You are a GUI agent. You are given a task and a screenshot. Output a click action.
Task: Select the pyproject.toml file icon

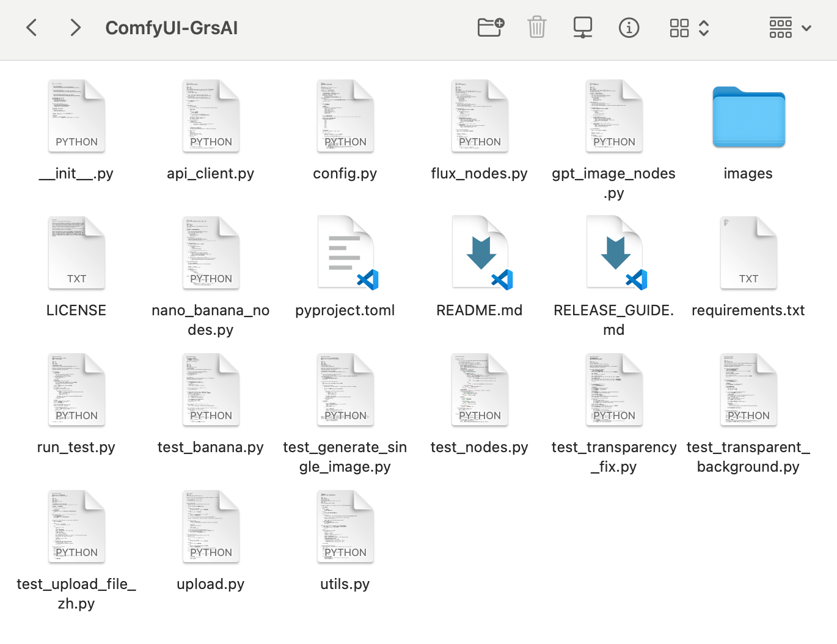point(347,253)
